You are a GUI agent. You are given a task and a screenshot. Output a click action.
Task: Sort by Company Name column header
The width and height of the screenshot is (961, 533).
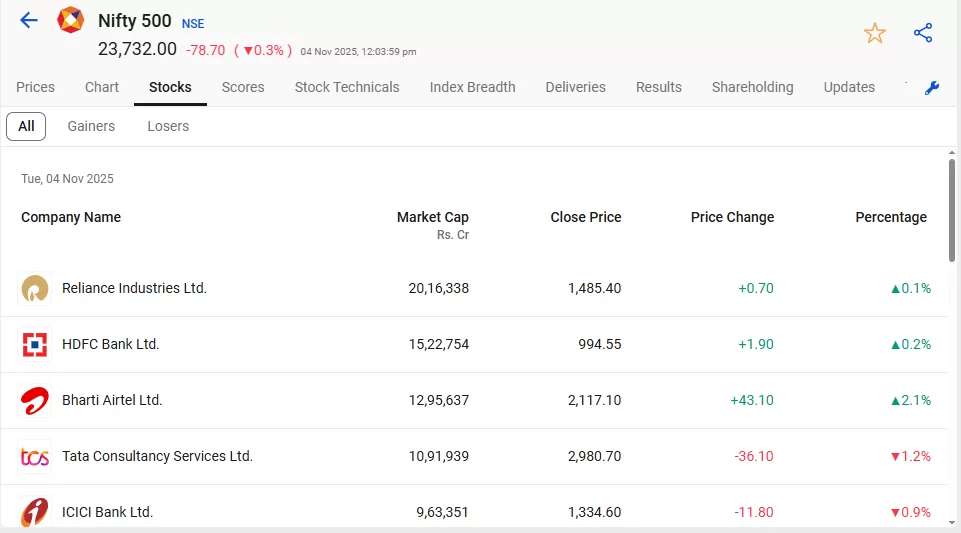click(71, 217)
